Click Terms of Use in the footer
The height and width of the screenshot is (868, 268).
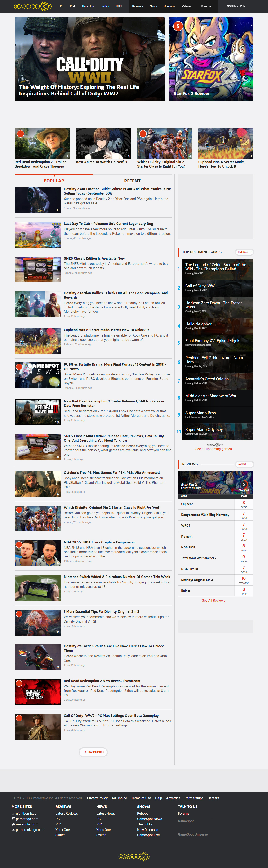pos(141,798)
